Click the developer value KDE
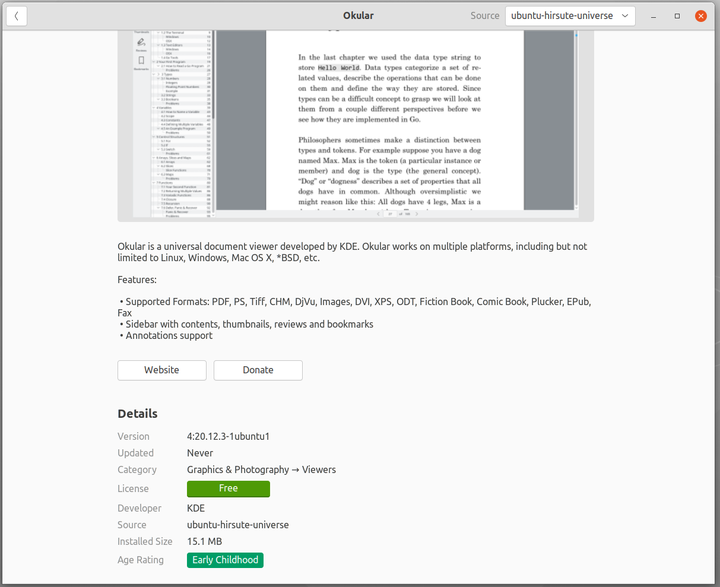 click(x=196, y=508)
